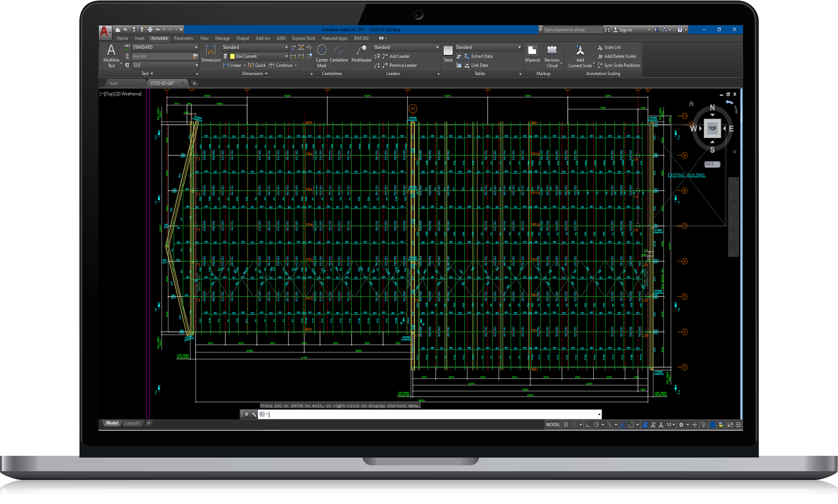The width and height of the screenshot is (838, 504).
Task: Click the Linear dimension tool
Action: pos(233,65)
